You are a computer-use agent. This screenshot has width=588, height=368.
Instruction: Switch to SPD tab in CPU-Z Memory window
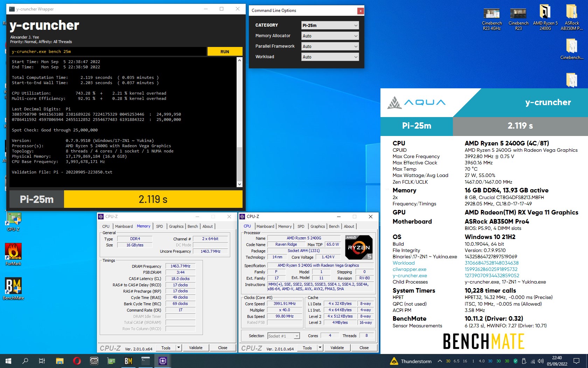click(160, 226)
